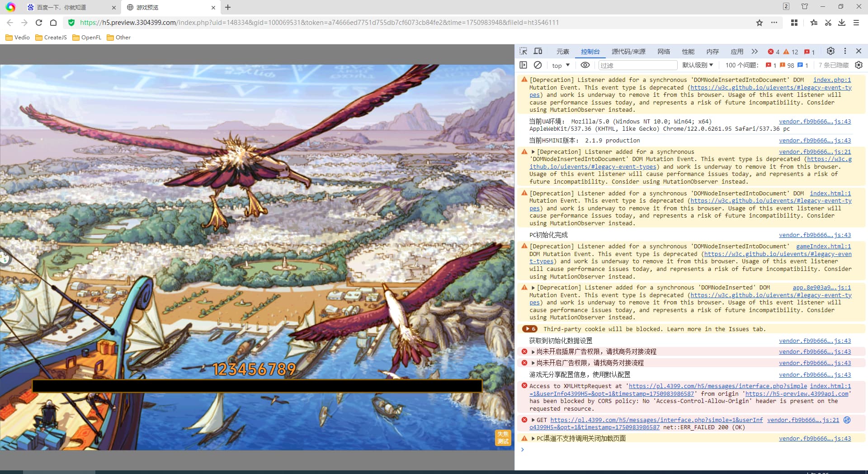Open DevTools settings gear in tab bar
The height and width of the screenshot is (474, 868).
830,51
